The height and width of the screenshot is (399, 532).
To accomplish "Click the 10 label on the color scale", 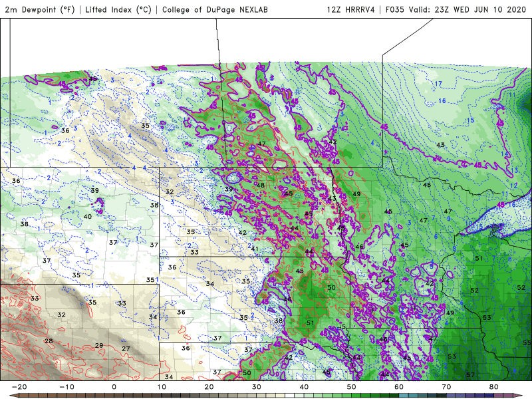I will pos(162,387).
